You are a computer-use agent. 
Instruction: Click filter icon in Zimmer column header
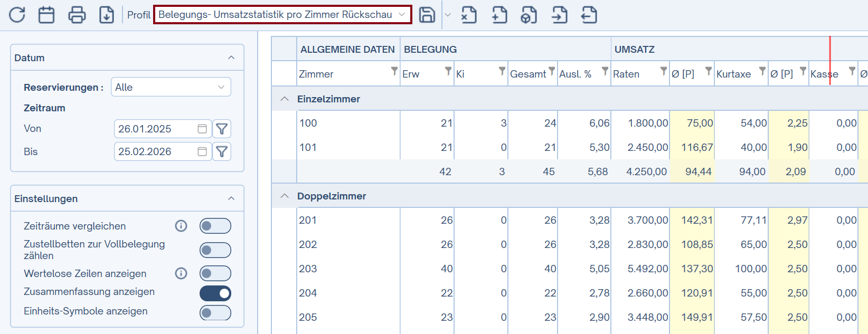pyautogui.click(x=394, y=71)
